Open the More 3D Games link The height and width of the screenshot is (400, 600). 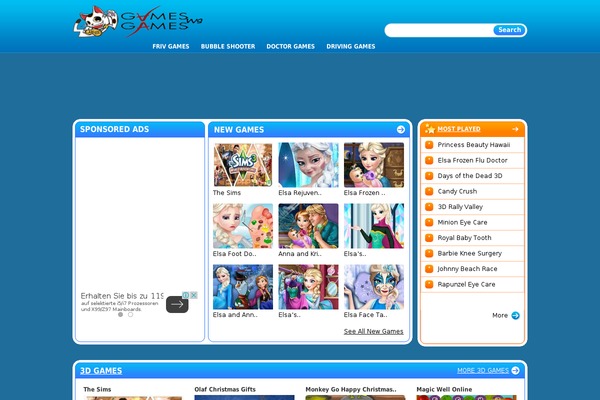483,370
